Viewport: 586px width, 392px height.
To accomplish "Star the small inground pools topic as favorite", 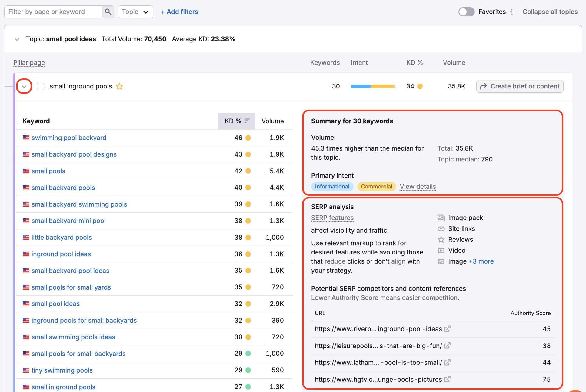I will coord(119,86).
